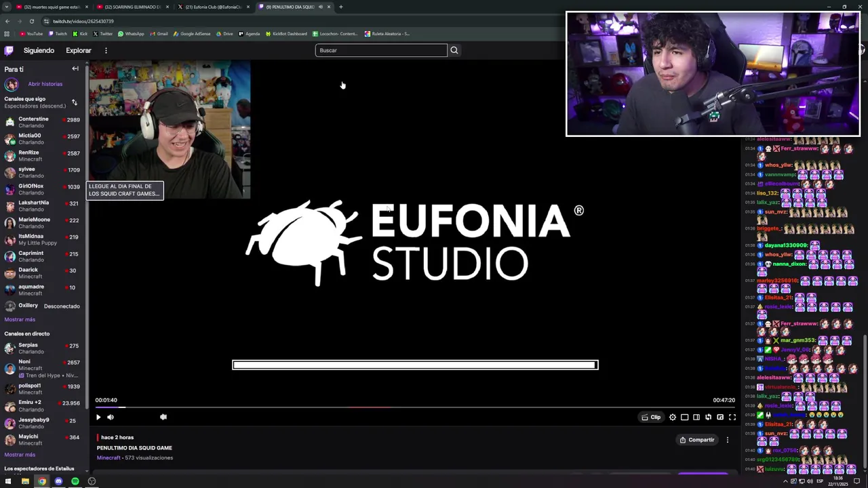Open the more options menu beside Explorar
868x488 pixels.
coord(106,50)
